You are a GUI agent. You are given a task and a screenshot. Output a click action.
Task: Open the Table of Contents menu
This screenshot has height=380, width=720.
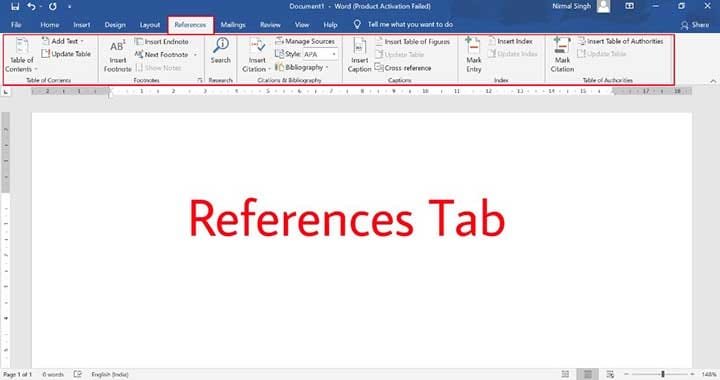pos(21,55)
